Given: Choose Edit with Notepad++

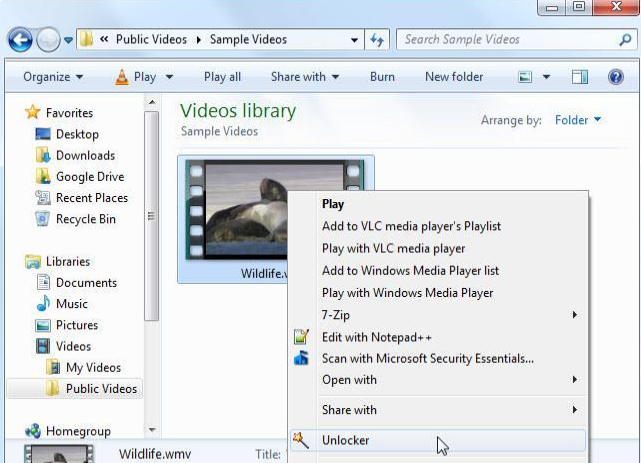Looking at the screenshot, I should point(438,338).
